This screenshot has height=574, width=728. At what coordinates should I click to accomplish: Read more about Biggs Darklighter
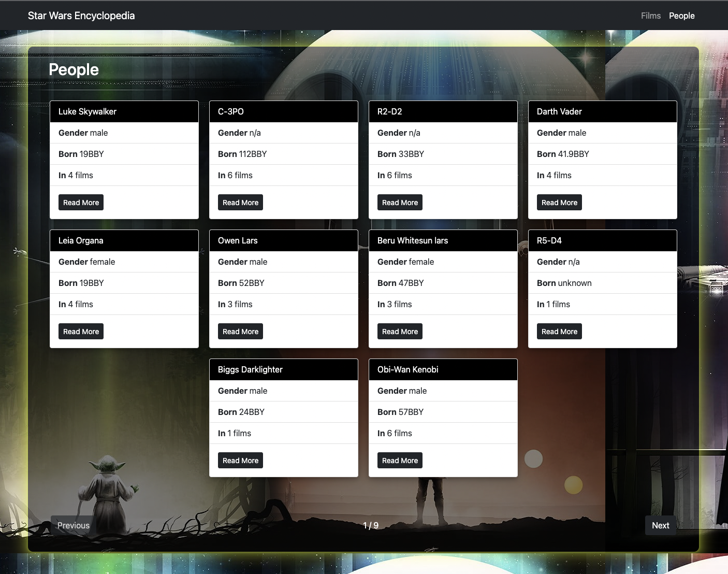[x=240, y=461]
